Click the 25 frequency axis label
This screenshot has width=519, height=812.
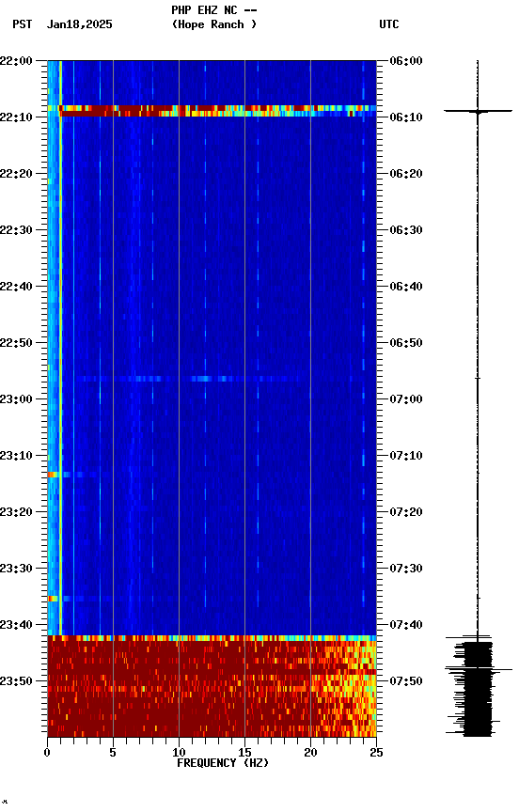click(x=376, y=753)
